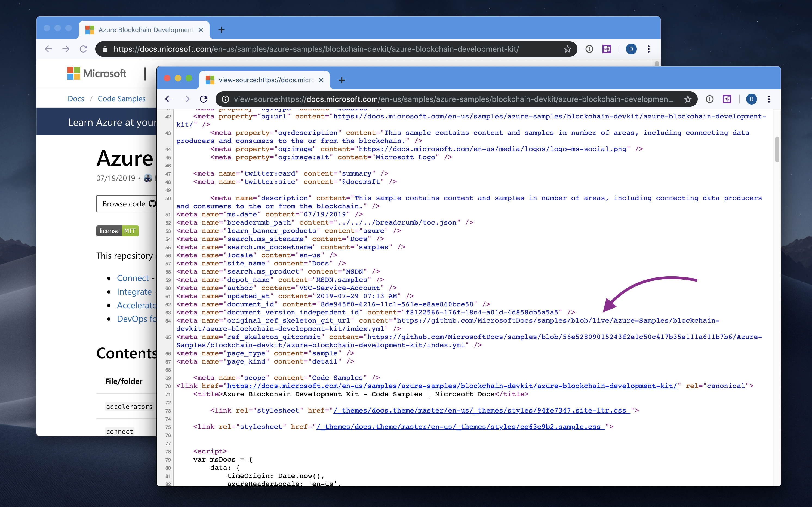The image size is (812, 507).
Task: Click the license MIT badge
Action: tap(117, 231)
